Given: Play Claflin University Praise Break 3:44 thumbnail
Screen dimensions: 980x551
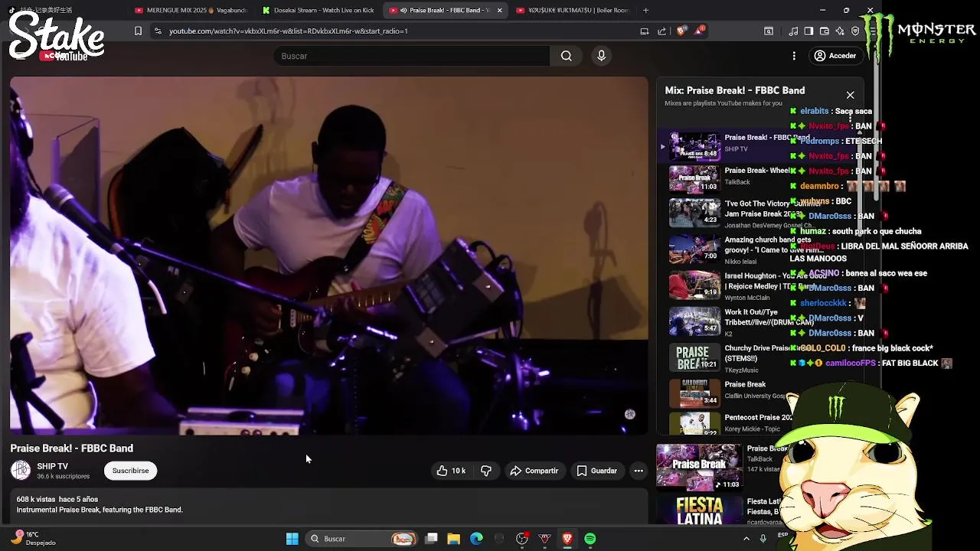Looking at the screenshot, I should 694,393.
